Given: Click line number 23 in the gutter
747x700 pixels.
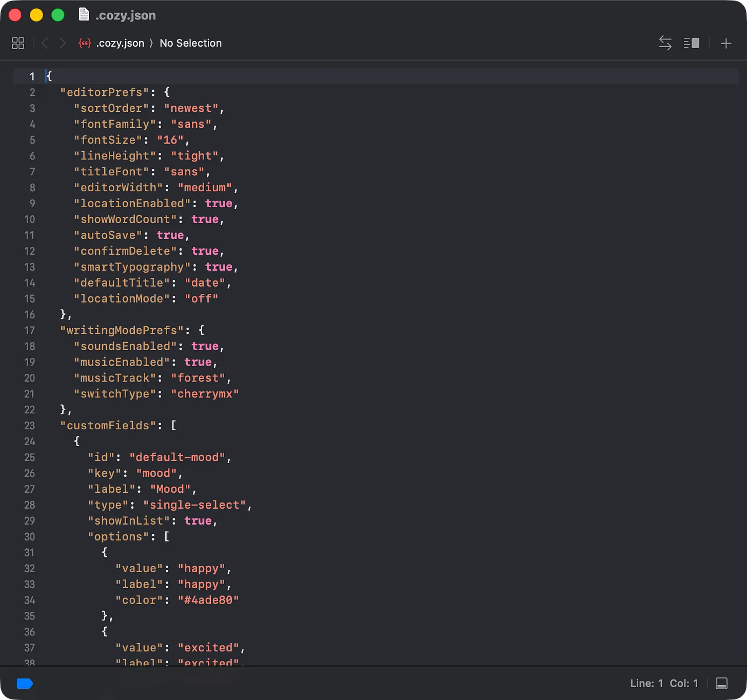Looking at the screenshot, I should pyautogui.click(x=30, y=426).
